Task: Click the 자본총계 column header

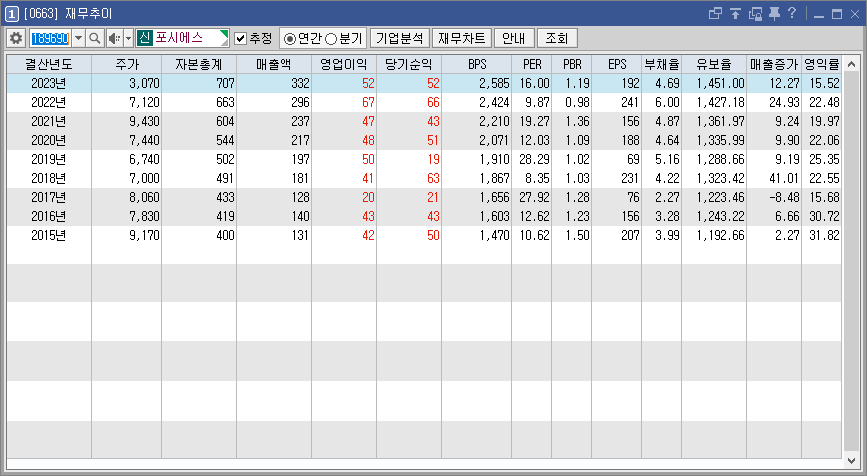Action: pyautogui.click(x=199, y=64)
